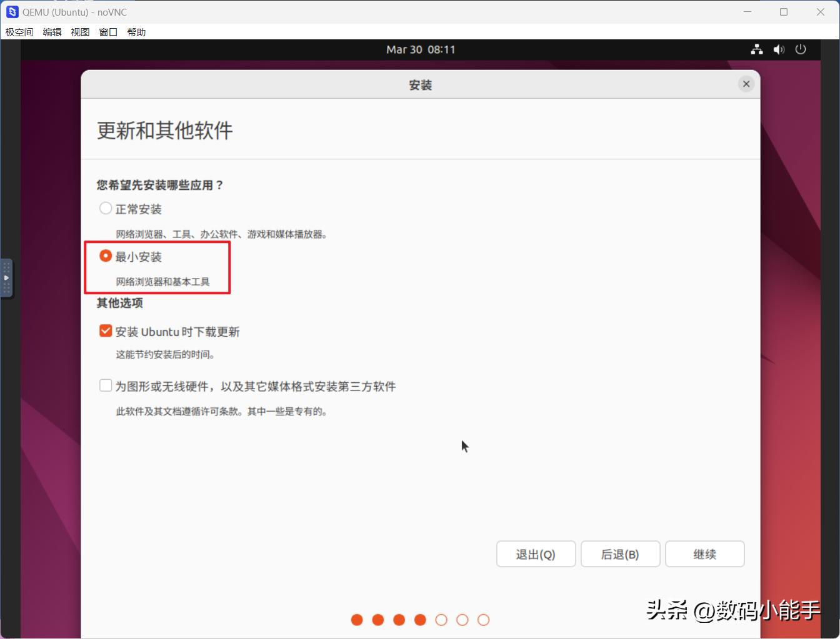Image resolution: width=840 pixels, height=639 pixels.
Task: Select the 正常安装 radio option
Action: [x=106, y=209]
